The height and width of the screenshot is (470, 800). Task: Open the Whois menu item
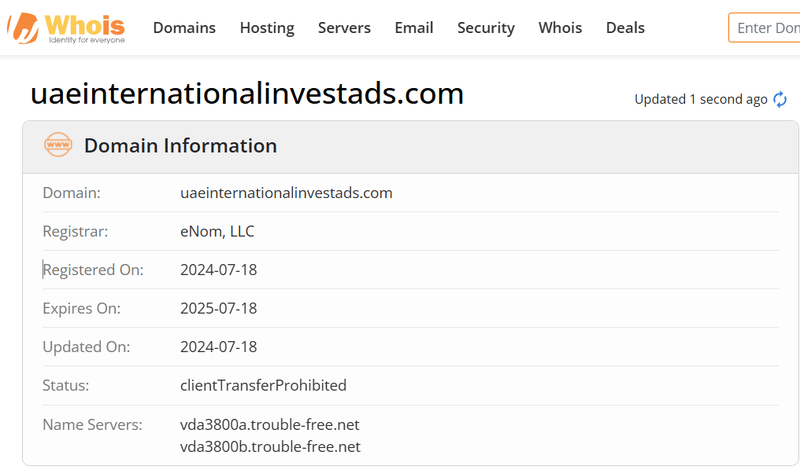(x=560, y=28)
